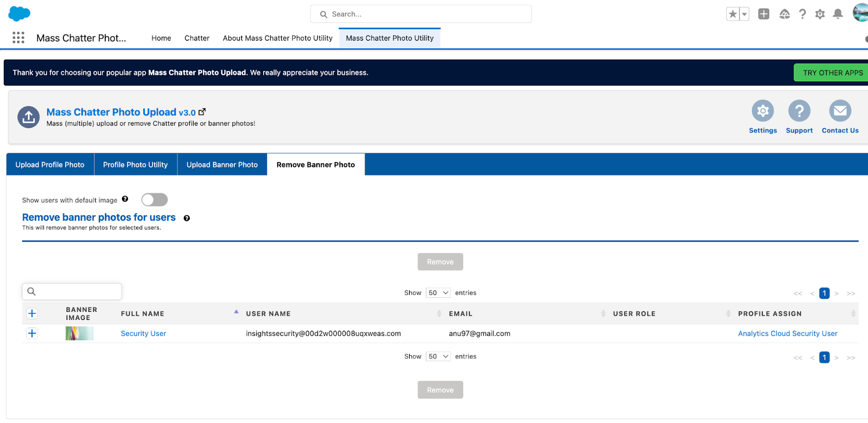Click the search magnifier in table filter box

(31, 291)
